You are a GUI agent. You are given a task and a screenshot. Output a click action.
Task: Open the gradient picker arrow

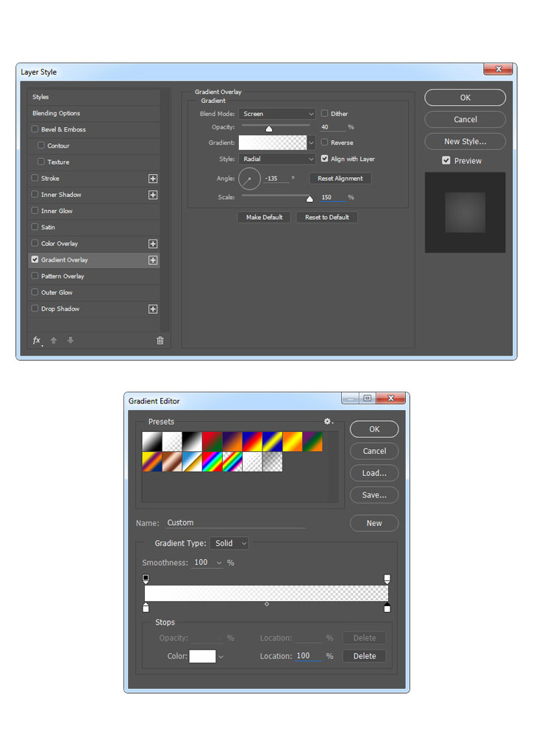(x=312, y=143)
